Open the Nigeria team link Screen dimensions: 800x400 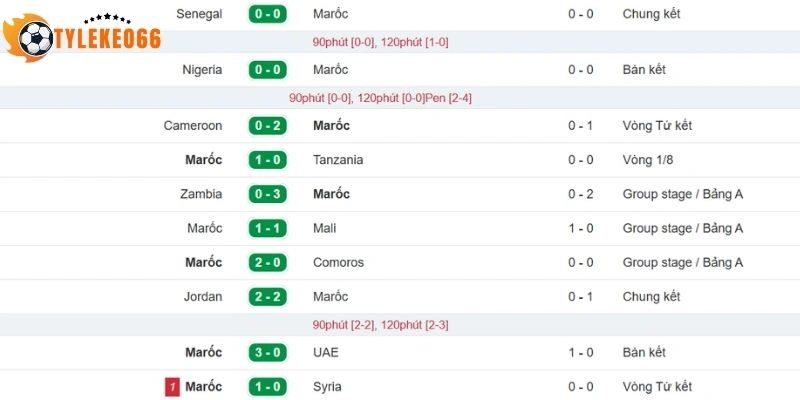tap(202, 70)
